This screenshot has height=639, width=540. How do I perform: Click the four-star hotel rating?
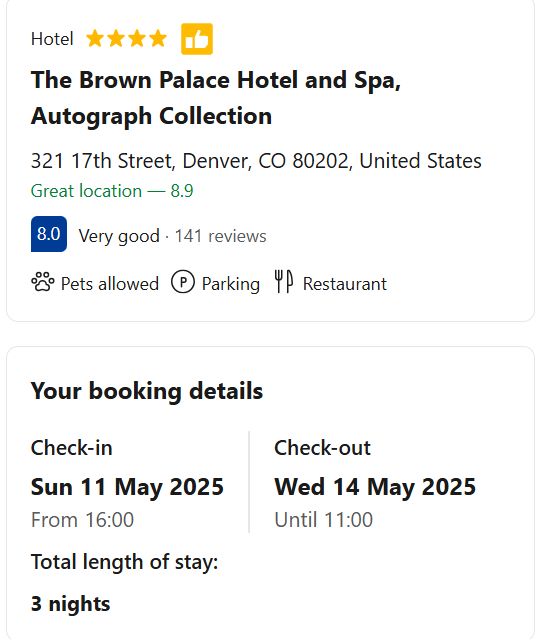tap(126, 39)
